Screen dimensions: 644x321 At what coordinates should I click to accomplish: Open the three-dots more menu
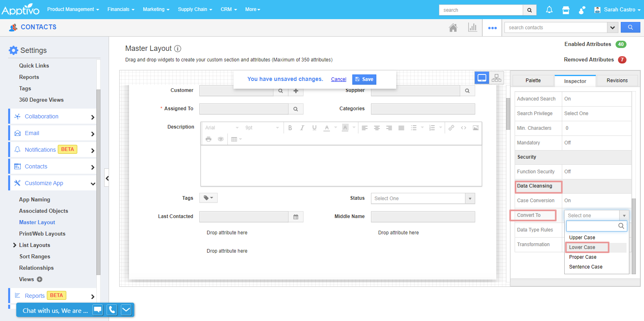tap(492, 28)
